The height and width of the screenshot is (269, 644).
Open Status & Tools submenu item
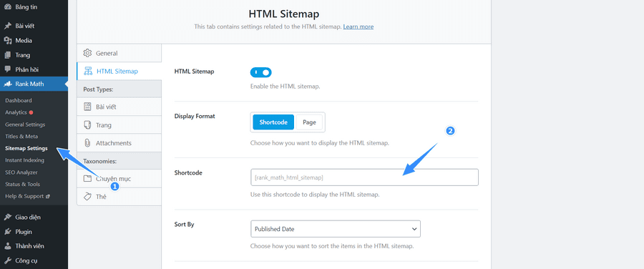click(23, 185)
